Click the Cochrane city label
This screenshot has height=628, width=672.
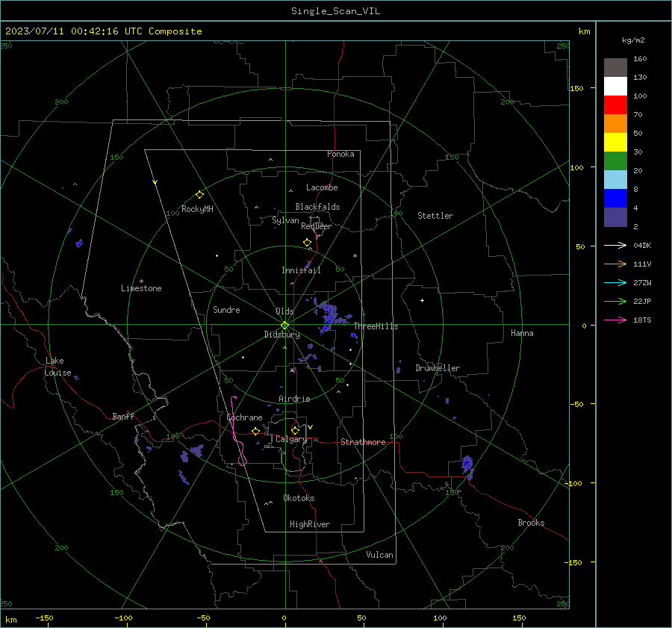tap(244, 417)
